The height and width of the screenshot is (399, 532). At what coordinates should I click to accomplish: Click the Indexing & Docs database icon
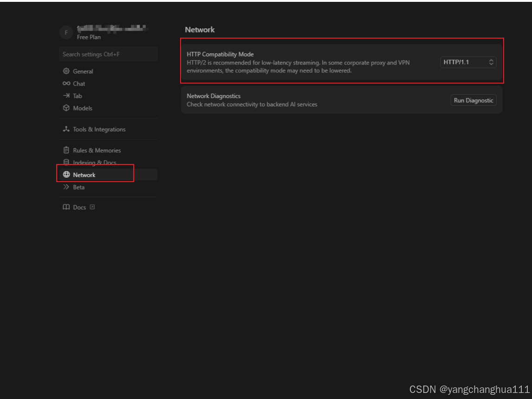pyautogui.click(x=65, y=162)
